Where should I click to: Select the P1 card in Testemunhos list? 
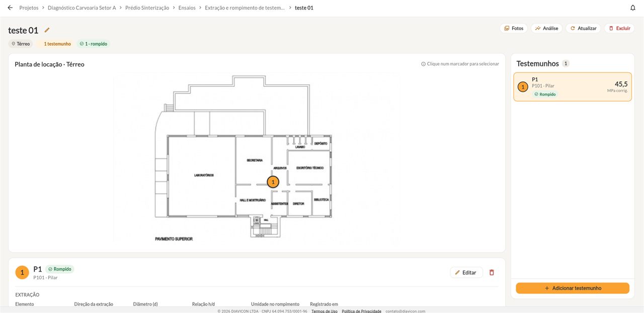(573, 87)
